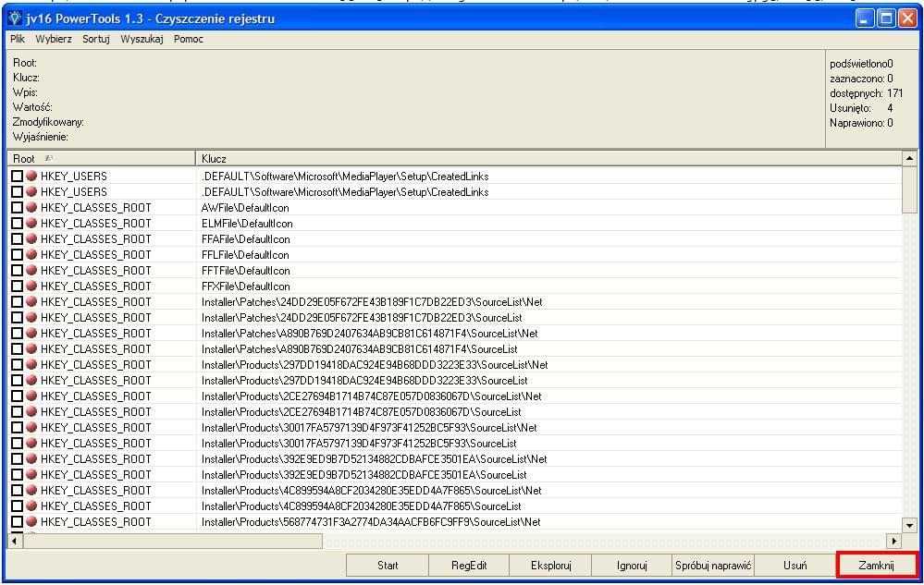Screen dimensions: 924x585
Task: Click the vertical scrollbar up arrow
Action: [x=909, y=158]
